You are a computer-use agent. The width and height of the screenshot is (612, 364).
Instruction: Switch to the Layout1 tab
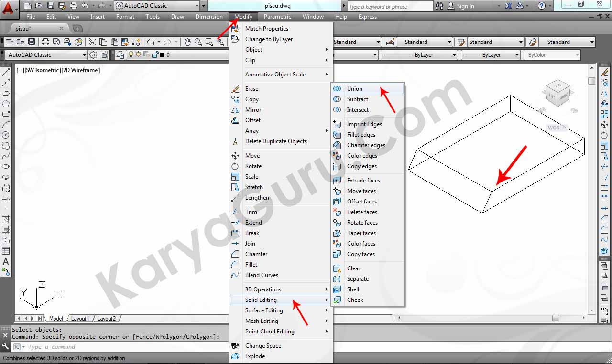tap(80, 319)
